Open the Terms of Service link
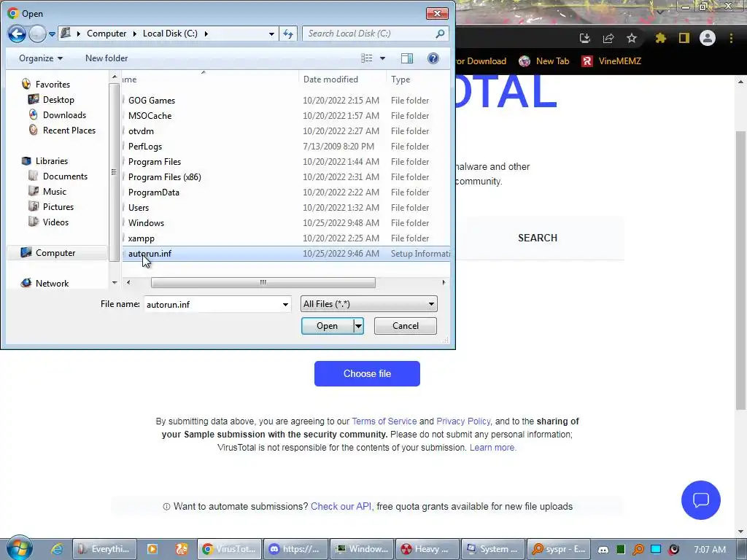Image resolution: width=747 pixels, height=560 pixels. 384,421
